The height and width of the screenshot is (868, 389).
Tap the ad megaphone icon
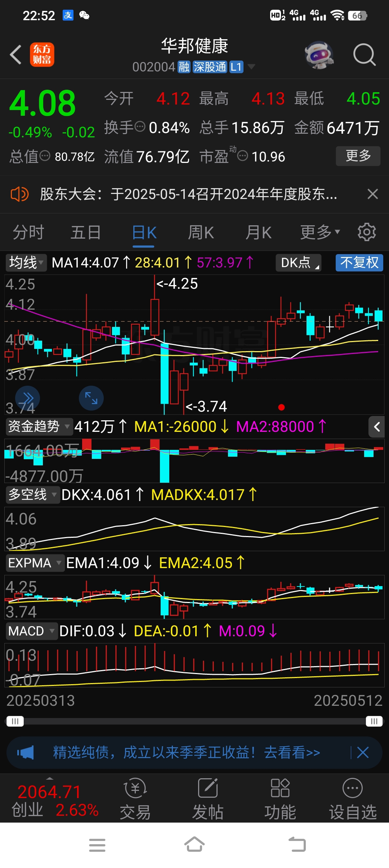(26, 753)
